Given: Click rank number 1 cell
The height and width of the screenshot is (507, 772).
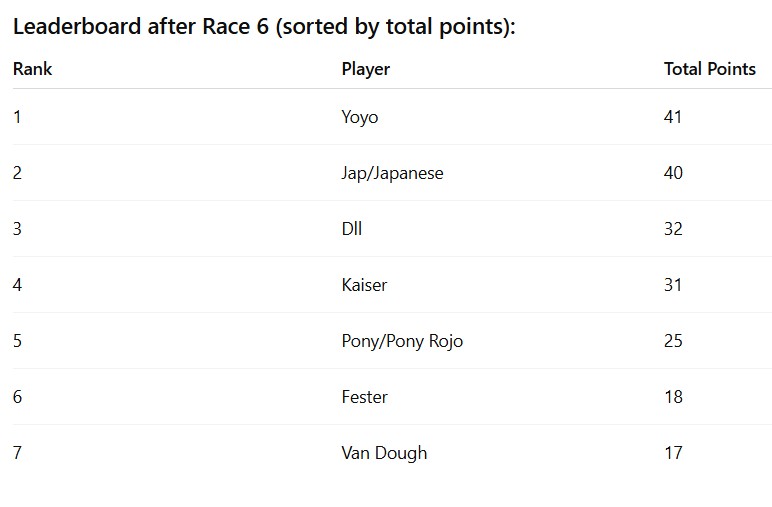Looking at the screenshot, I should (x=17, y=117).
